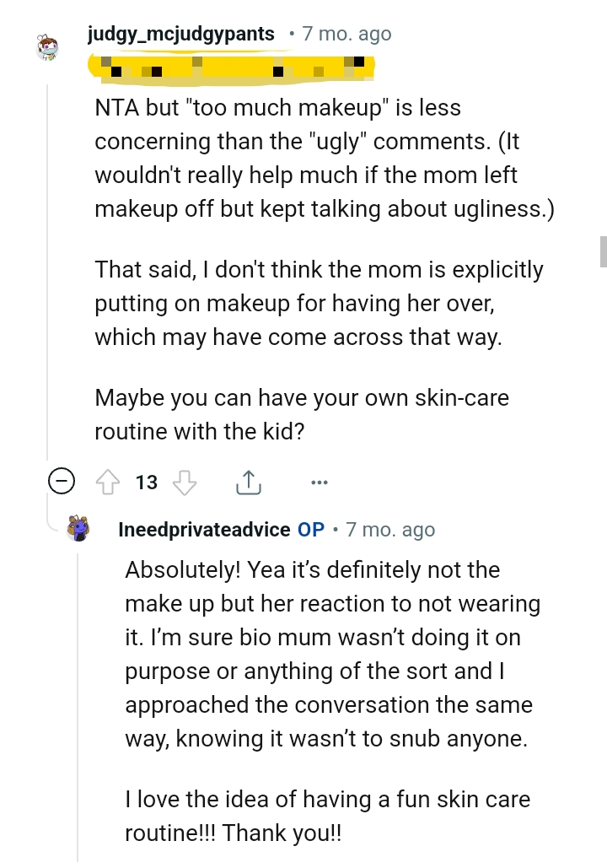Screen dimensions: 607x868
Task: Grab the gray scrollbar handle
Action: pyautogui.click(x=603, y=251)
